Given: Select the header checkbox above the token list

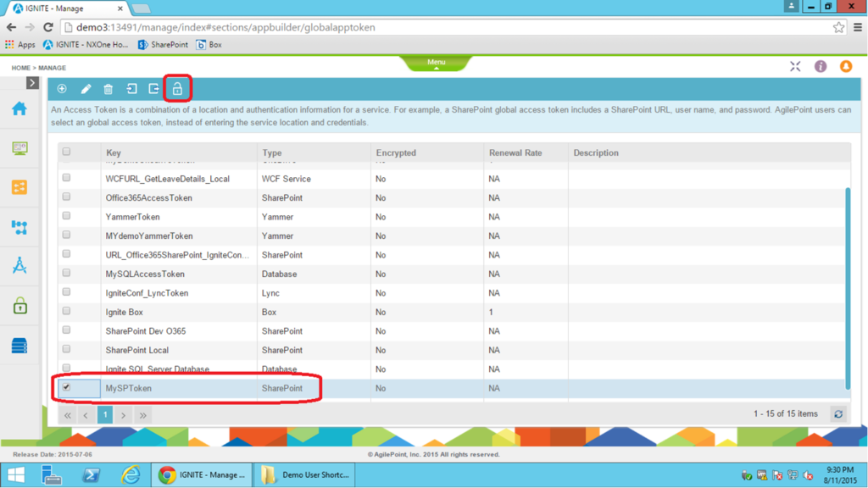Looking at the screenshot, I should point(66,151).
